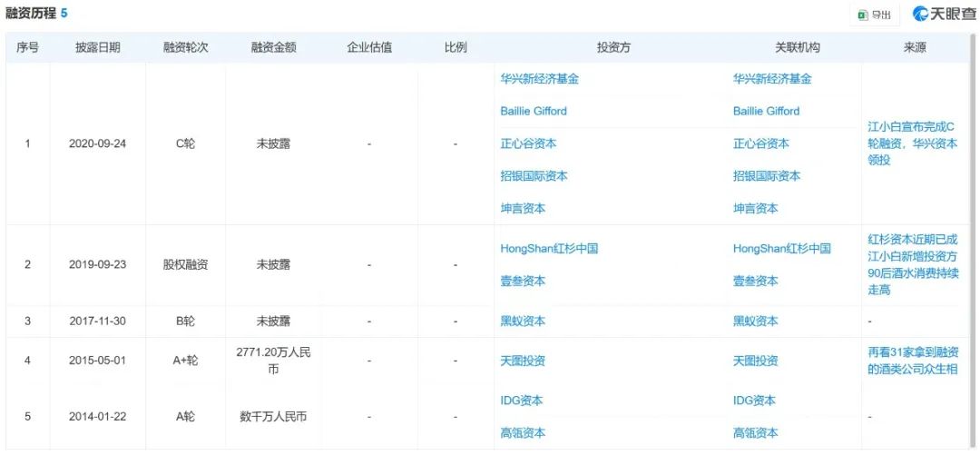980x455 pixels.
Task: Click 天图投资 in the 关联机构 column
Action: (756, 361)
